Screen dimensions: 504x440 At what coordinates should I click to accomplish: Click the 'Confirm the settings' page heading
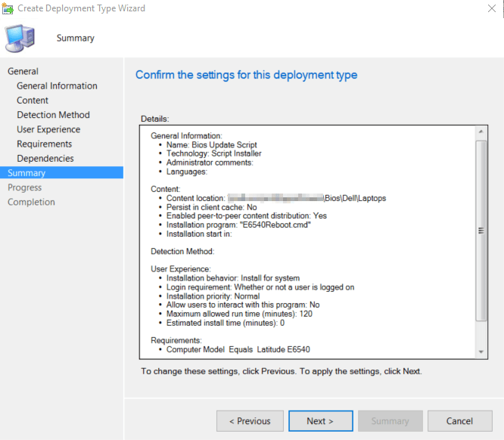pos(246,75)
